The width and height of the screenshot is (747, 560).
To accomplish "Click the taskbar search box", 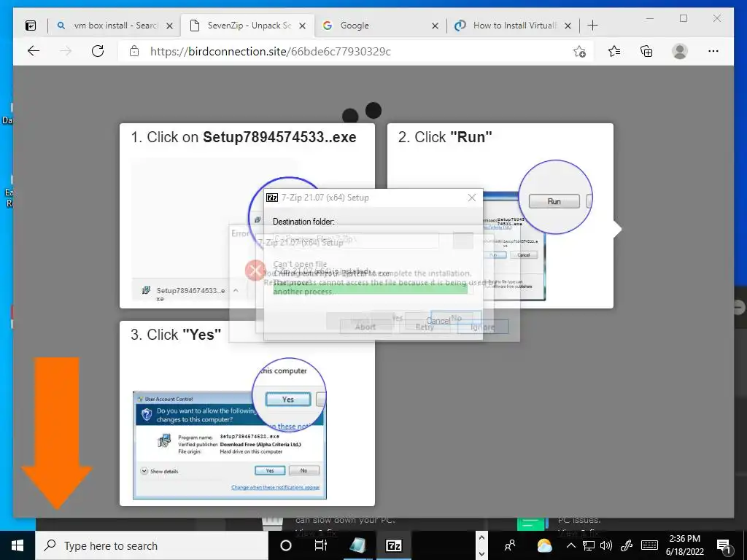I will point(152,545).
